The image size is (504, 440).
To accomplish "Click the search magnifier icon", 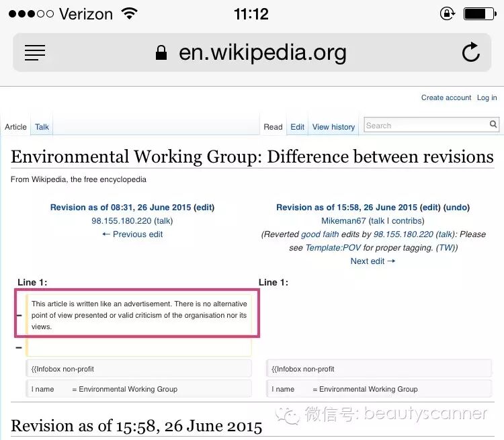I will coord(493,124).
